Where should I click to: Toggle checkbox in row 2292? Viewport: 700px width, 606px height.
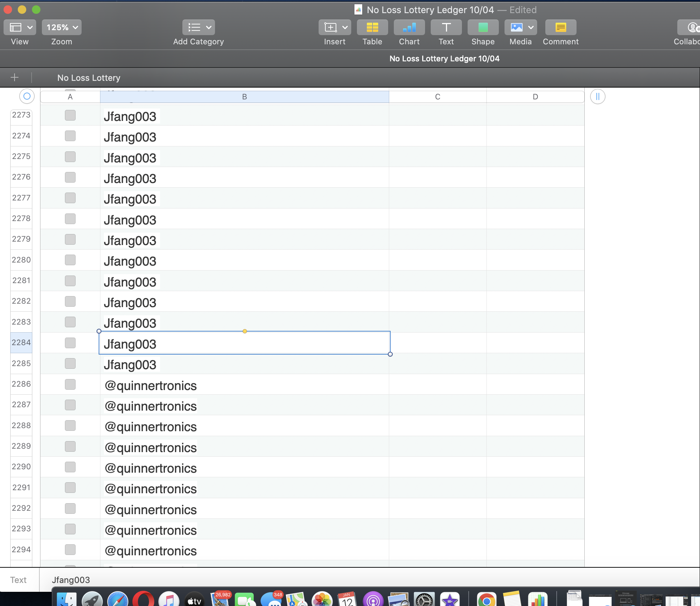pos(70,508)
